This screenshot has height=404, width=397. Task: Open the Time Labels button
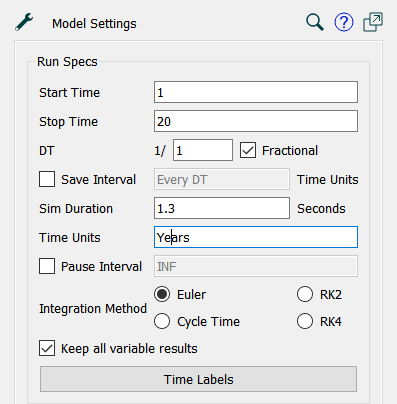point(198,379)
